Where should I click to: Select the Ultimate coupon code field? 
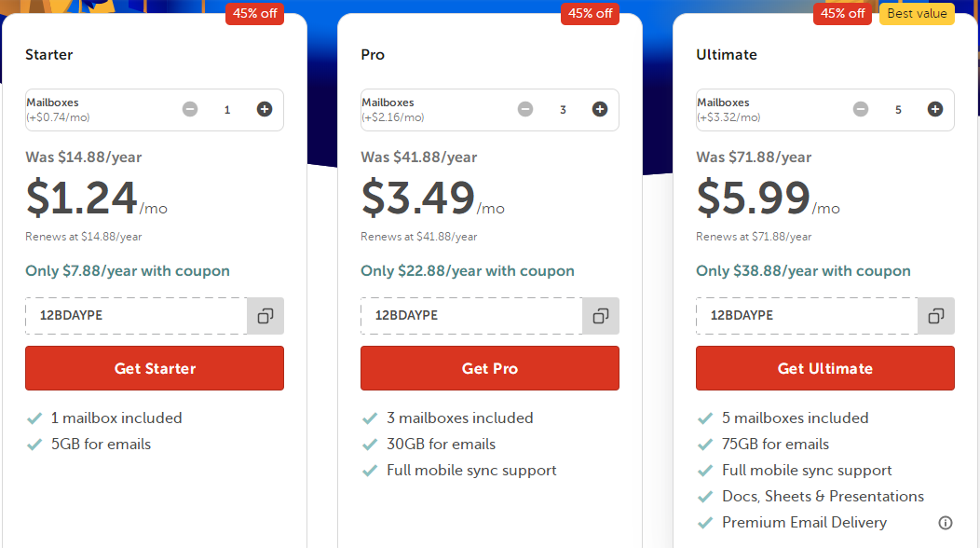(807, 316)
